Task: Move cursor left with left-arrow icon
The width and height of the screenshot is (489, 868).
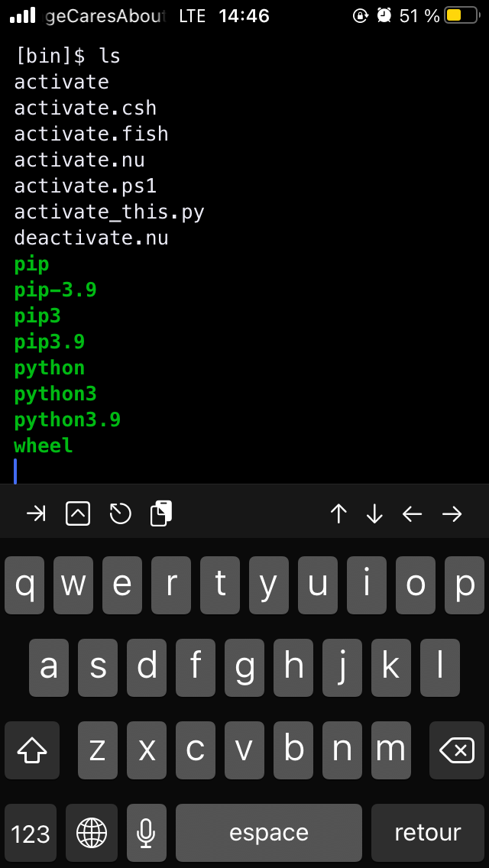Action: (x=412, y=513)
